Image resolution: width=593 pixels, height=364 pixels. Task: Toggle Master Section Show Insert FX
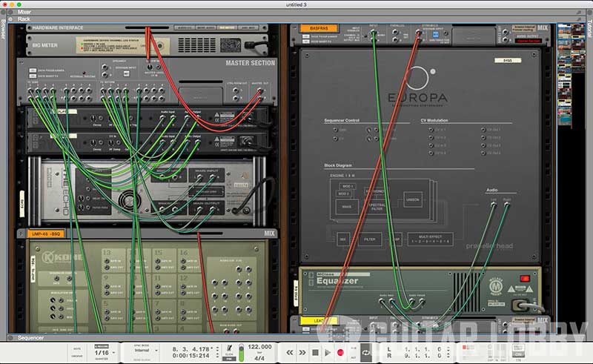tap(33, 76)
